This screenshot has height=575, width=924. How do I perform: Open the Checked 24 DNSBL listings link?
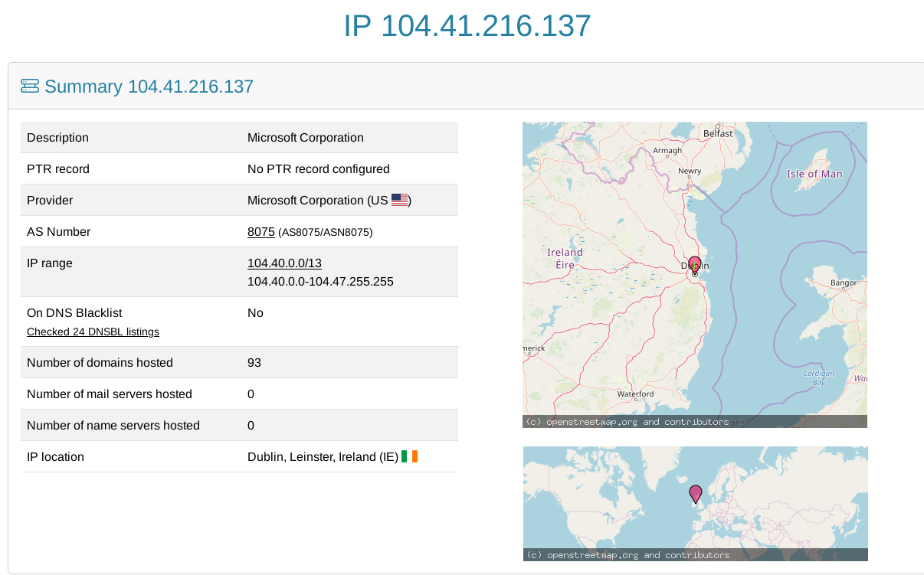point(93,332)
